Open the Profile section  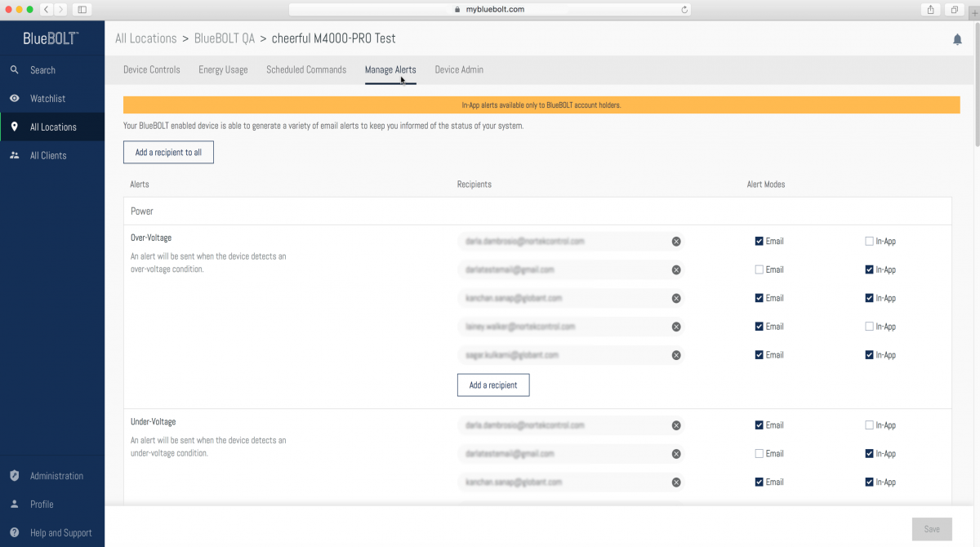pos(41,504)
